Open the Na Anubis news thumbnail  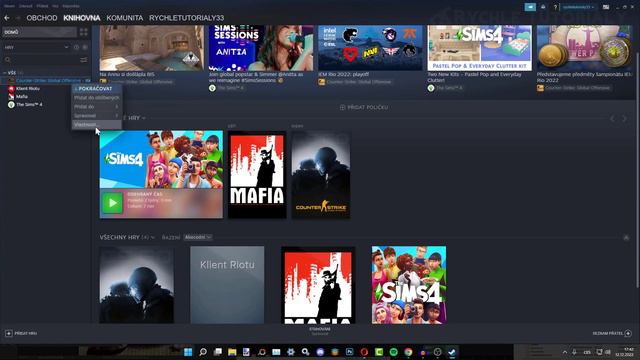(151, 48)
